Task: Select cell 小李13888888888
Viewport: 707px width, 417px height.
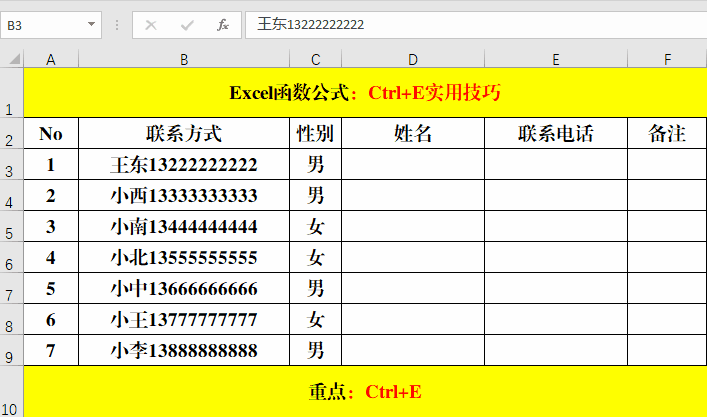Action: tap(184, 350)
